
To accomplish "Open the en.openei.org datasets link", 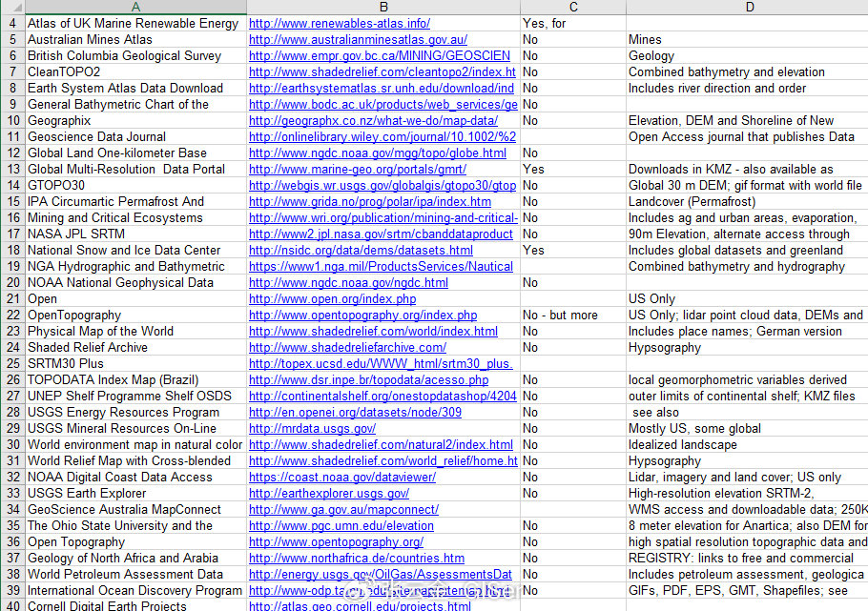I will coord(356,413).
